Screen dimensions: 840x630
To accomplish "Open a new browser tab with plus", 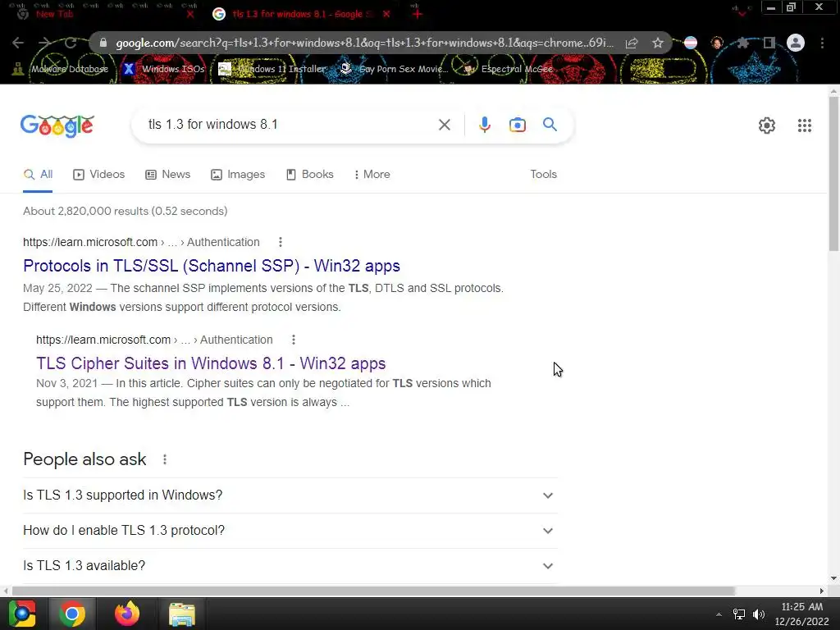I will click(x=418, y=15).
